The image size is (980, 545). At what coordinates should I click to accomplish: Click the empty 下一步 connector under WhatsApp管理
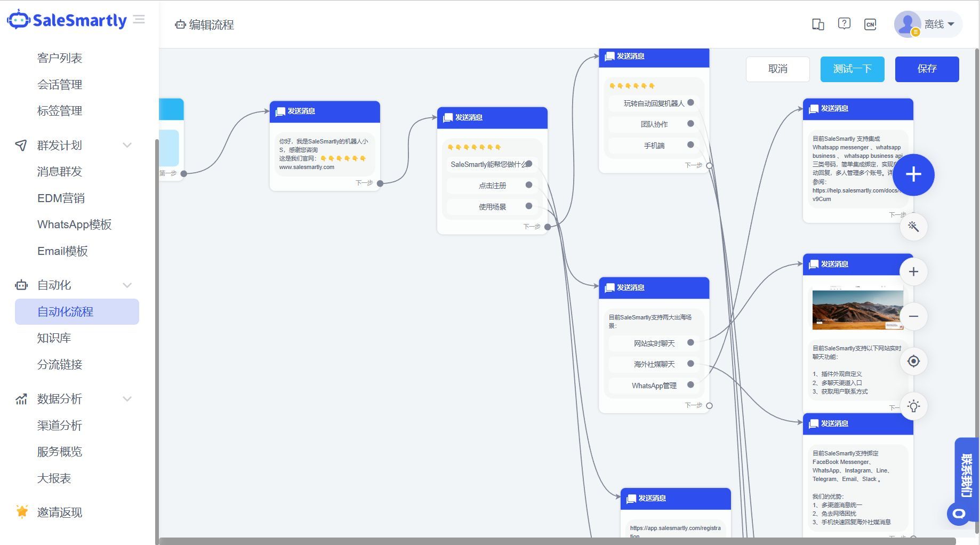click(x=709, y=406)
